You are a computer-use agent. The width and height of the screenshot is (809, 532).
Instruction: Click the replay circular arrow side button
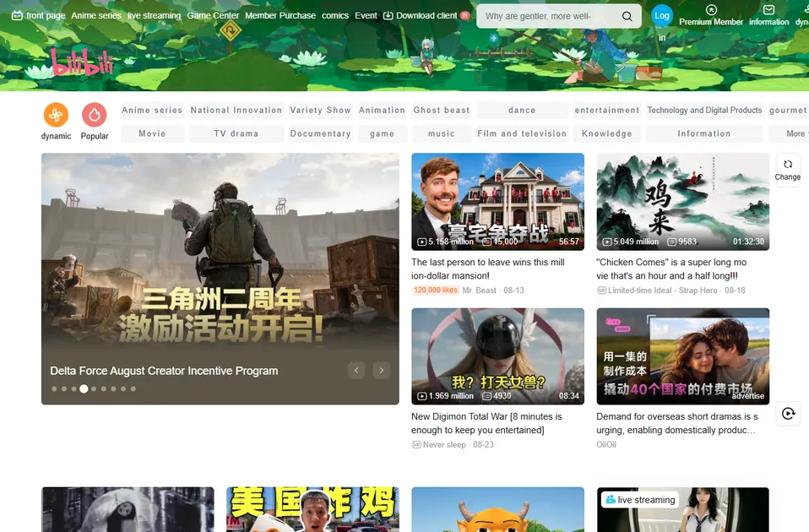point(788,413)
